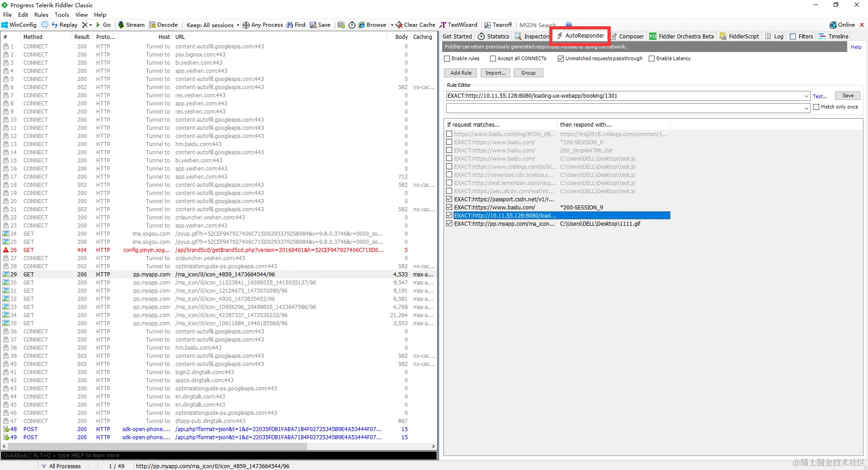This screenshot has width=868, height=470.
Task: Check 'Accept all CONNECTs'
Action: (x=493, y=58)
